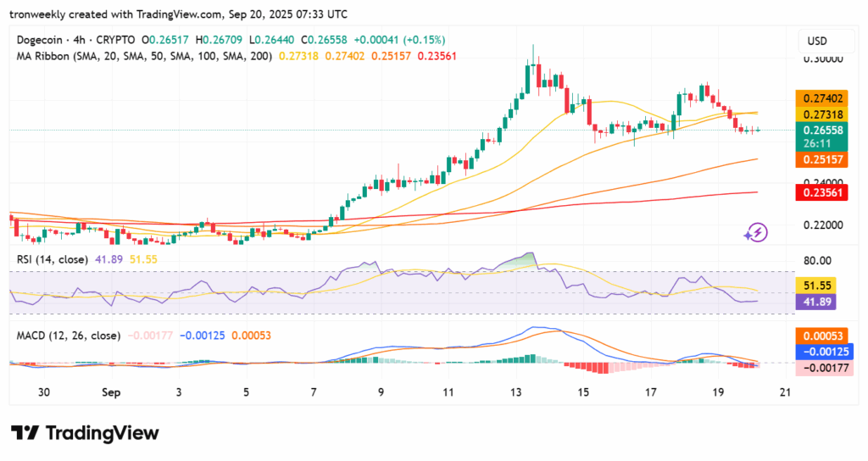The image size is (868, 461).
Task: Click date 15 on the time axis
Action: pos(583,392)
